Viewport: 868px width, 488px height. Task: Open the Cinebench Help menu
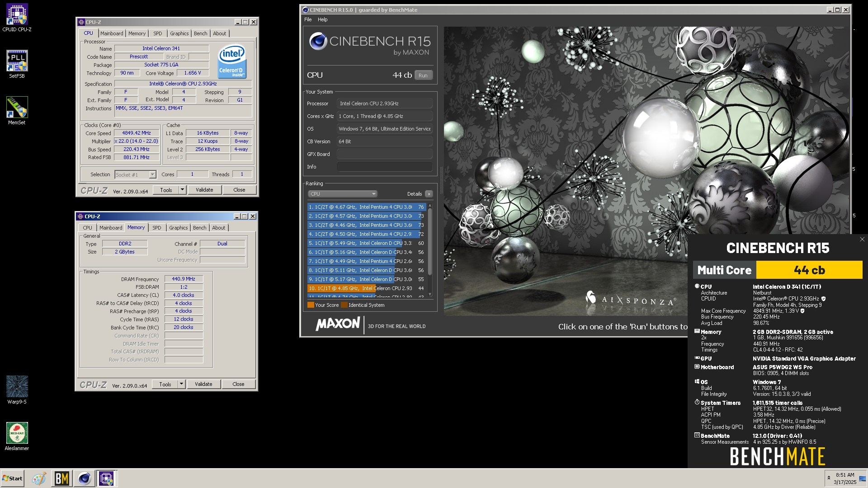pyautogui.click(x=322, y=19)
